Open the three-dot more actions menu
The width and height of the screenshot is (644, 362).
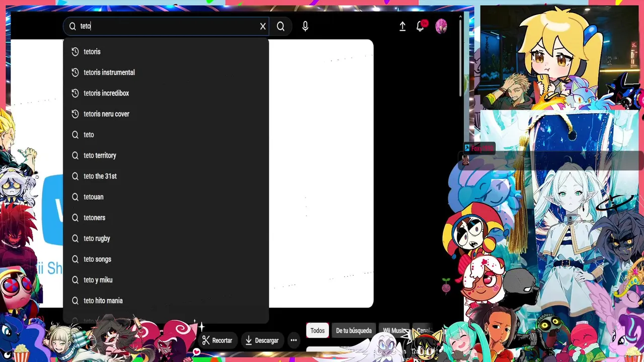pyautogui.click(x=294, y=340)
